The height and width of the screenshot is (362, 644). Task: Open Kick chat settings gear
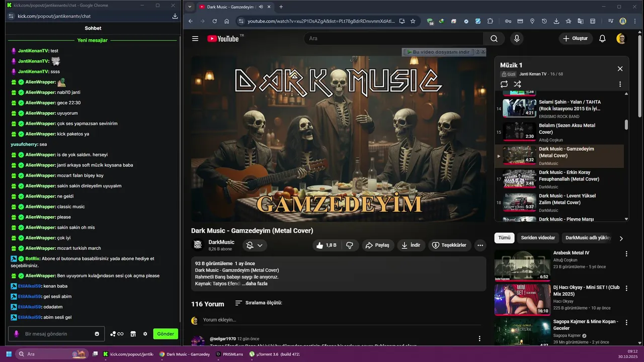[x=145, y=334]
